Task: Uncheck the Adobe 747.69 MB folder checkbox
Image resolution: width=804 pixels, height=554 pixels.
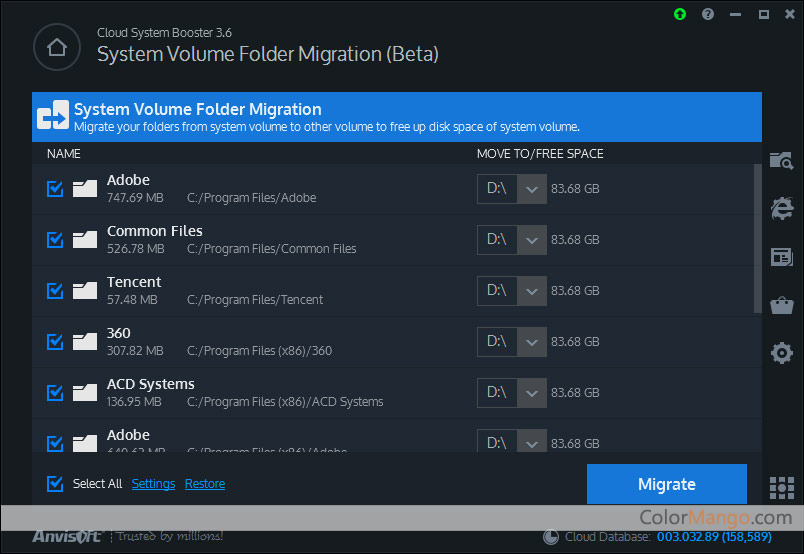Action: pyautogui.click(x=55, y=188)
